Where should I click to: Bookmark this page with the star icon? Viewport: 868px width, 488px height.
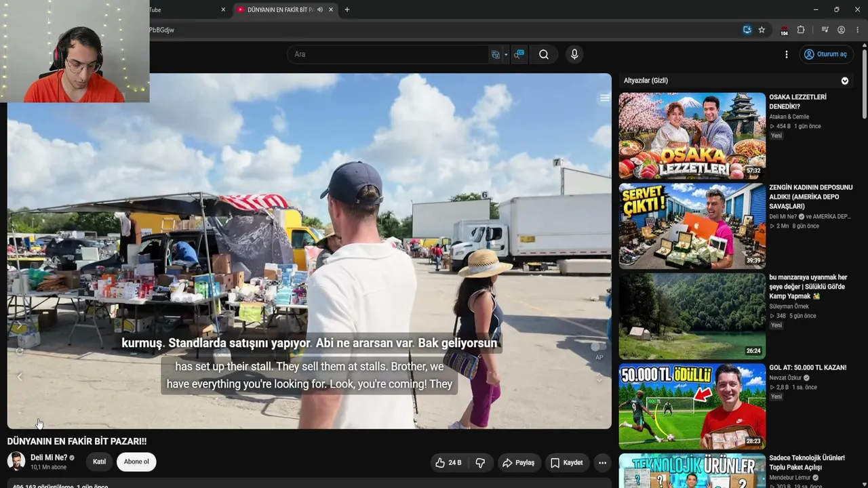point(762,30)
